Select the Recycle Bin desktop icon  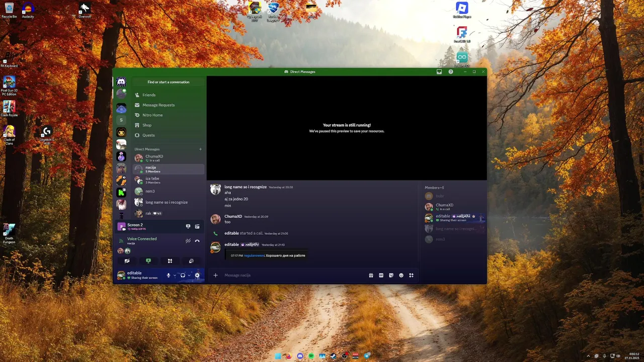(9, 11)
